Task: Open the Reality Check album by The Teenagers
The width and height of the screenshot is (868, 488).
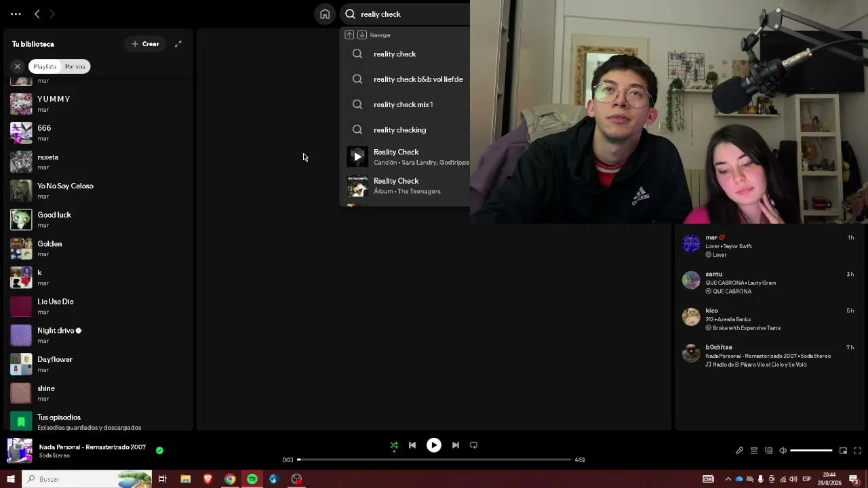Action: (x=406, y=186)
